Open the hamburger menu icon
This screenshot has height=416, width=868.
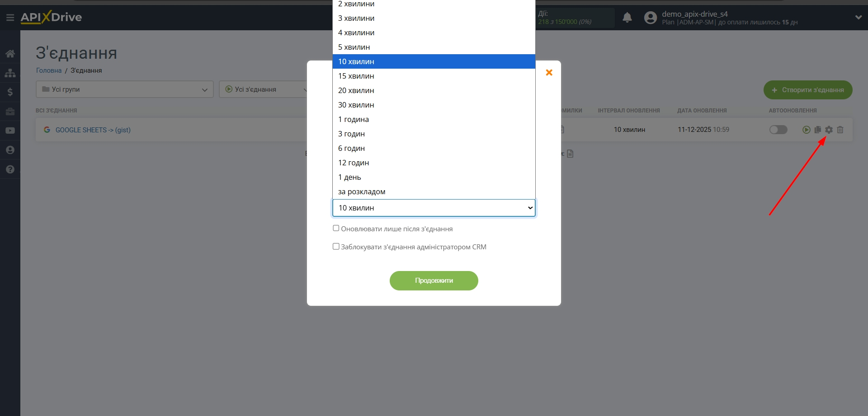10,18
